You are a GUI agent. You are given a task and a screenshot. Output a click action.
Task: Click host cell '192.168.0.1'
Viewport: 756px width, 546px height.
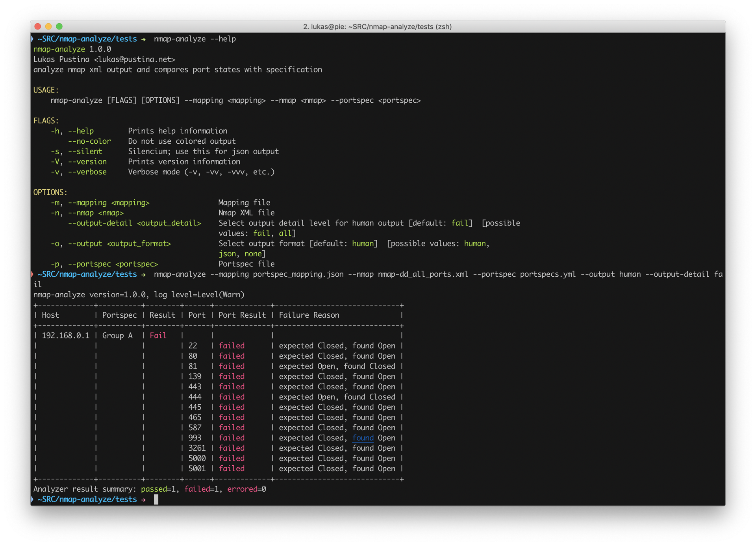point(65,335)
